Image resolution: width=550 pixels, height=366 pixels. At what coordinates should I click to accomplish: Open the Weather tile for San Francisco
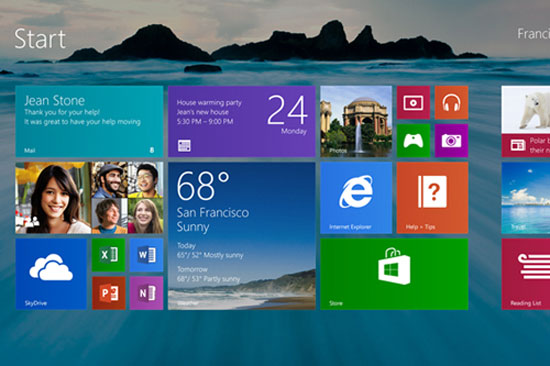coord(242,236)
